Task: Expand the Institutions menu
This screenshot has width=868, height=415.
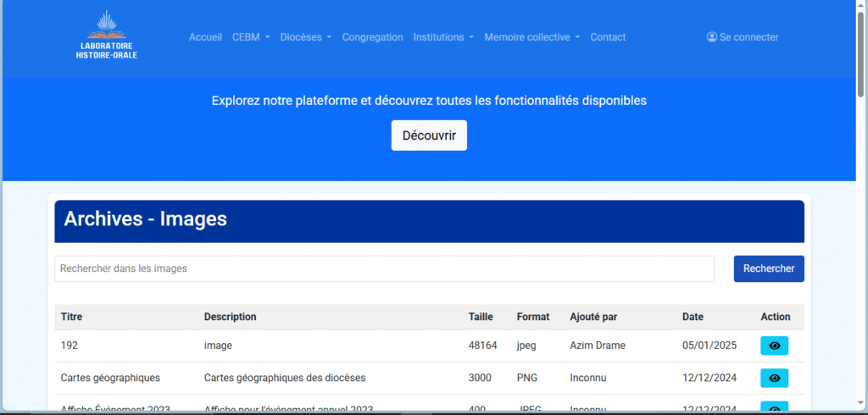Action: (443, 37)
